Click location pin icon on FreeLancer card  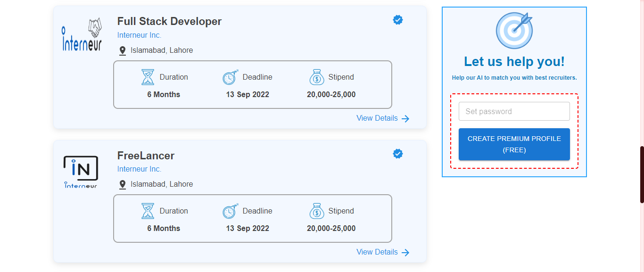123,185
